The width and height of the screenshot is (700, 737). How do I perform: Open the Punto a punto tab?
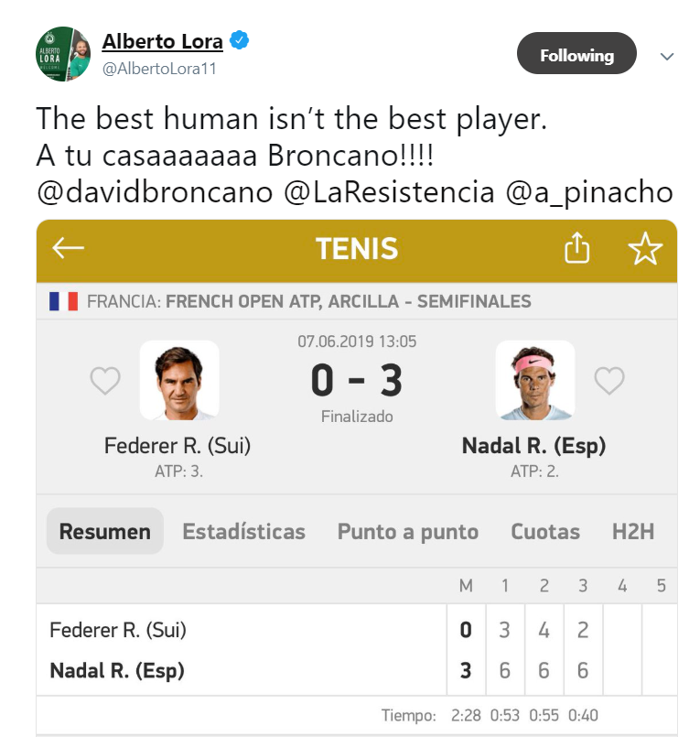pos(407,532)
